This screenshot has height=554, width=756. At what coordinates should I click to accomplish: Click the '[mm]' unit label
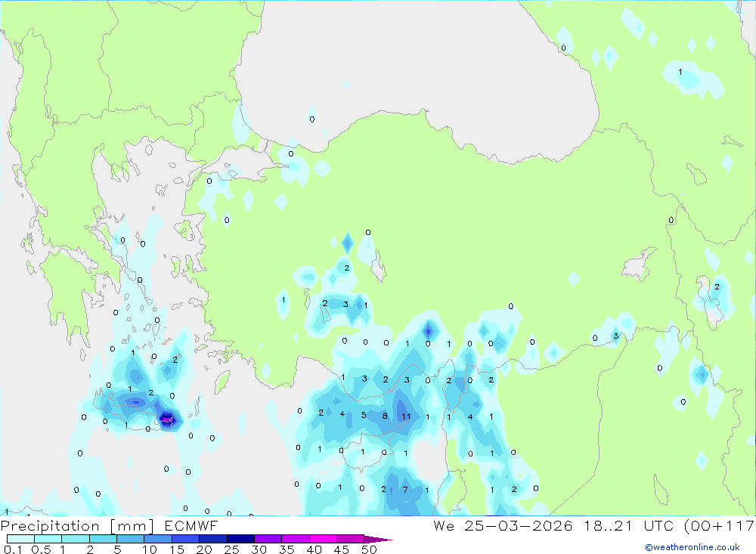click(x=132, y=526)
